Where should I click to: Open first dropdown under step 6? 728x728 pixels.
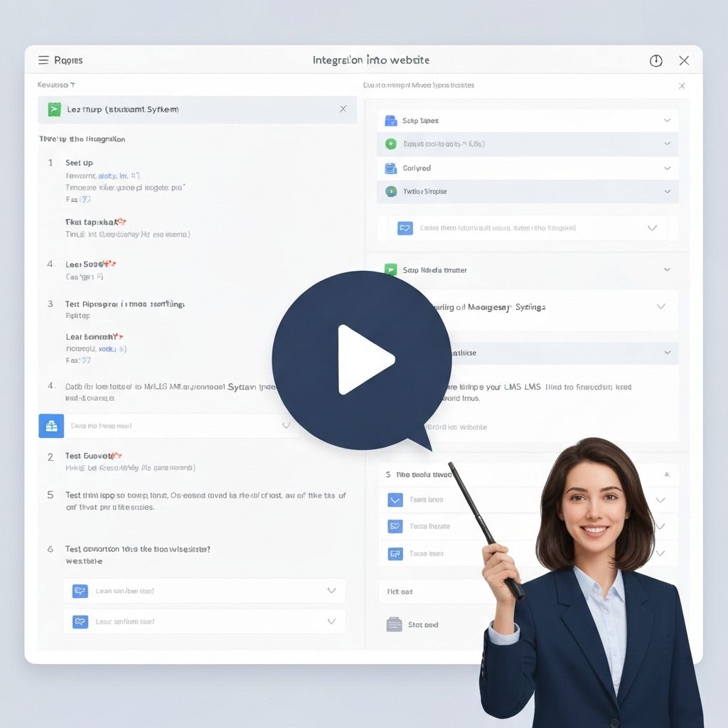point(331,591)
